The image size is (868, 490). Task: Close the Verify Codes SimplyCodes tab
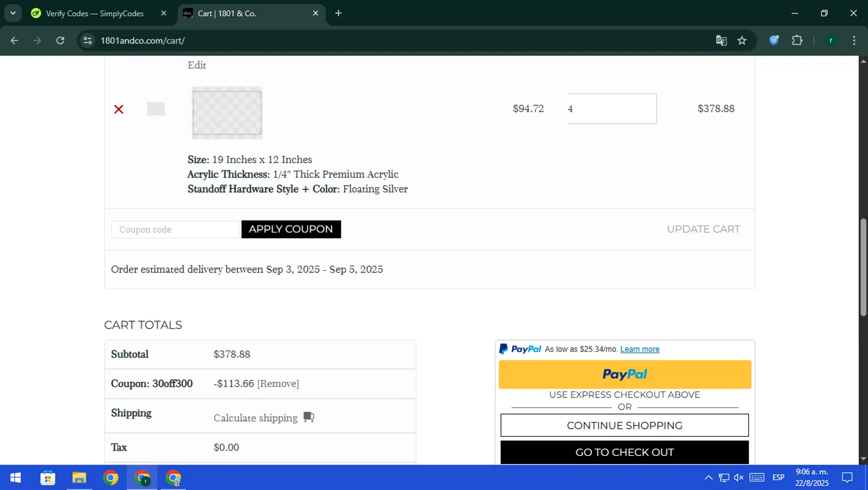point(164,13)
